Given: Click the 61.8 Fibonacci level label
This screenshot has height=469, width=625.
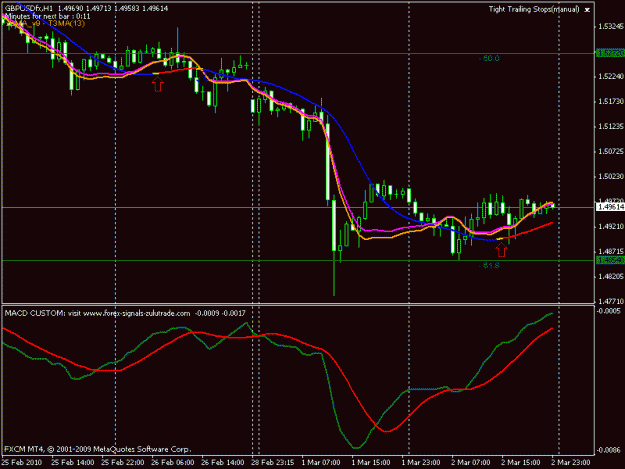Looking at the screenshot, I should tap(489, 265).
